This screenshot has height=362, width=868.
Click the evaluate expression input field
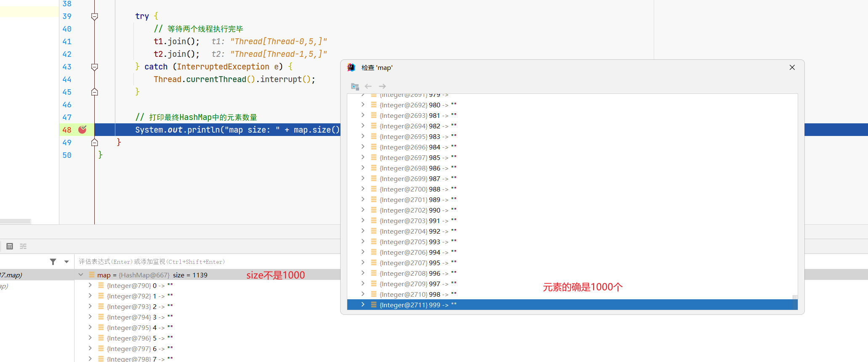208,262
